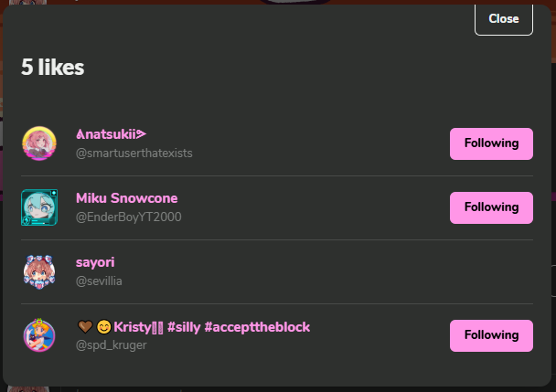Open Kristy's Sailor Moon avatar
The image size is (556, 392).
tap(39, 335)
